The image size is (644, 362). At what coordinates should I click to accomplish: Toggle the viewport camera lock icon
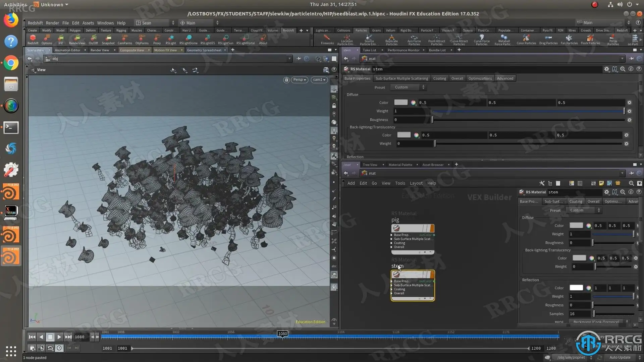tap(286, 80)
